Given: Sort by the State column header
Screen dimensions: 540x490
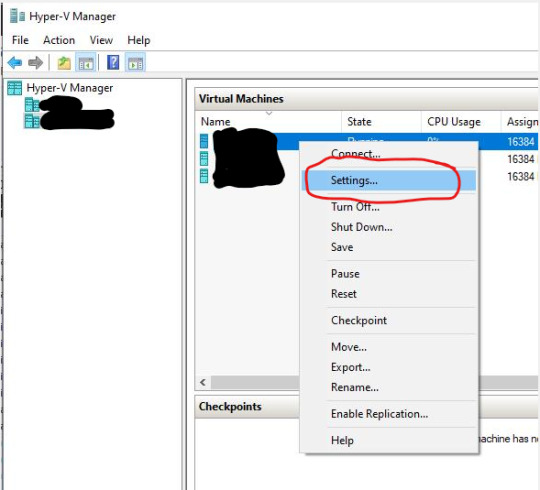Looking at the screenshot, I should 381,122.
